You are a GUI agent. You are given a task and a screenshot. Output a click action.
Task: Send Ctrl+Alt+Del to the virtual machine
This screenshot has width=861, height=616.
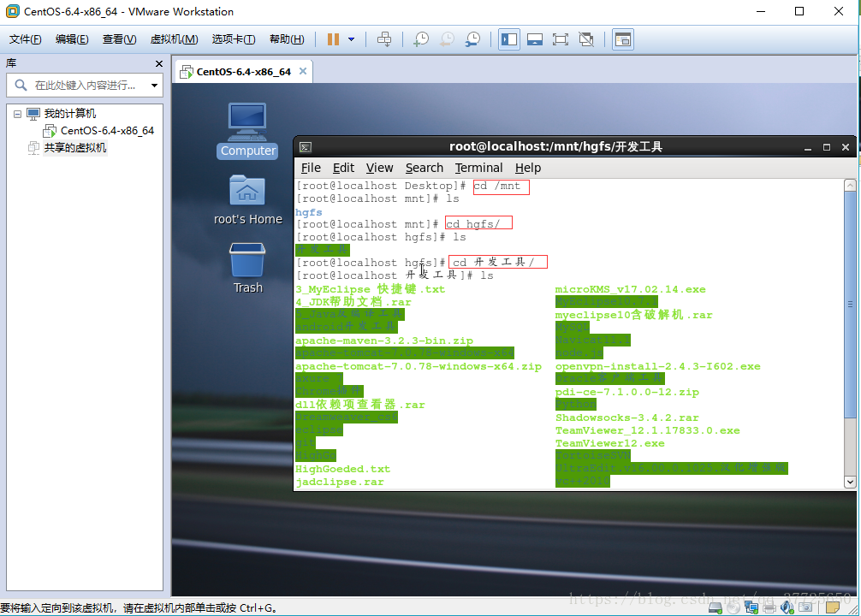click(x=384, y=39)
